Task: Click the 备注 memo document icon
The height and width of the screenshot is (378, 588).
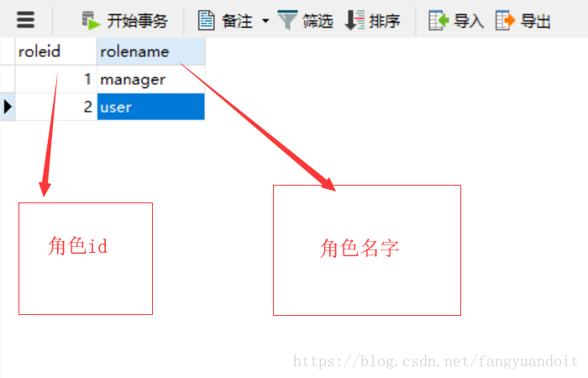Action: pyautogui.click(x=207, y=20)
